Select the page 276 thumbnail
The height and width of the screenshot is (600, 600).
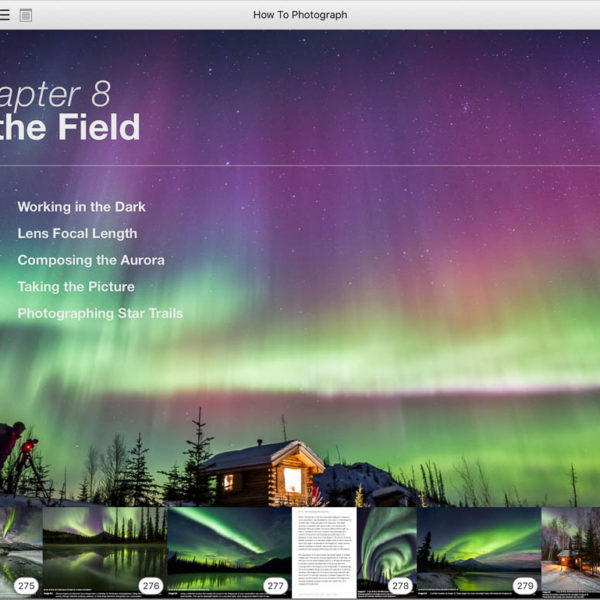coord(105,553)
